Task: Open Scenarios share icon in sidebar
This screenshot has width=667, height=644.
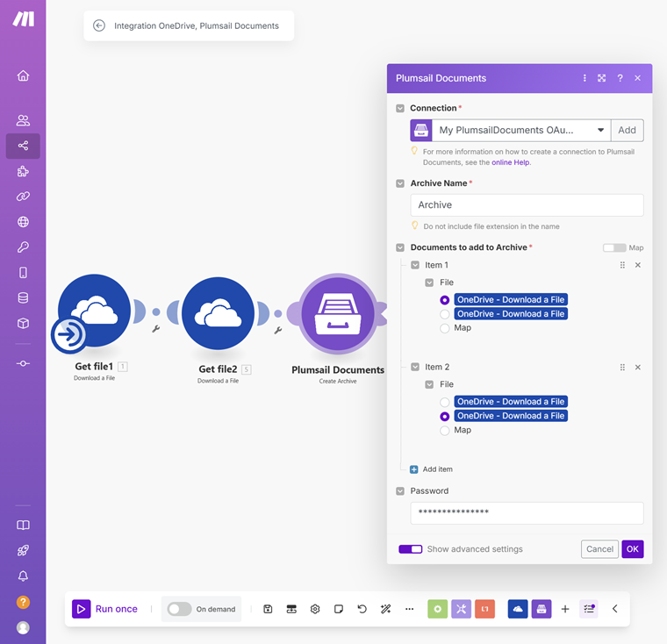Action: (23, 146)
